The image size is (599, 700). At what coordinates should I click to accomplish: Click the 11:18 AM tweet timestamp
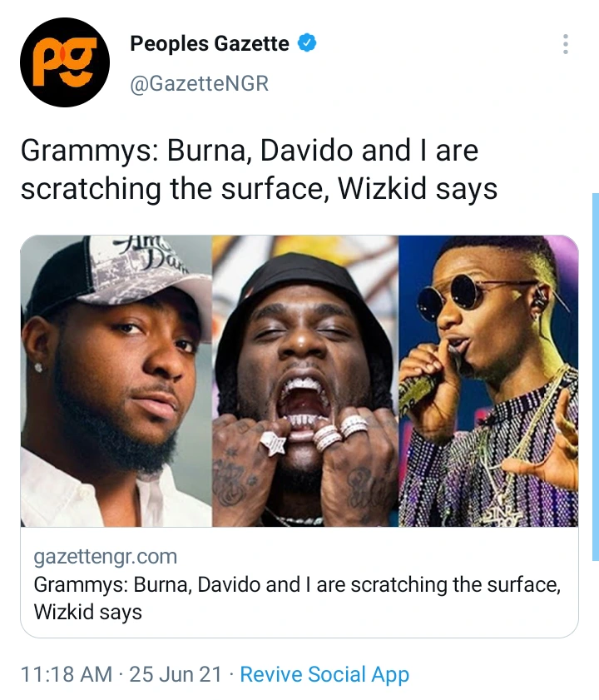click(67, 674)
